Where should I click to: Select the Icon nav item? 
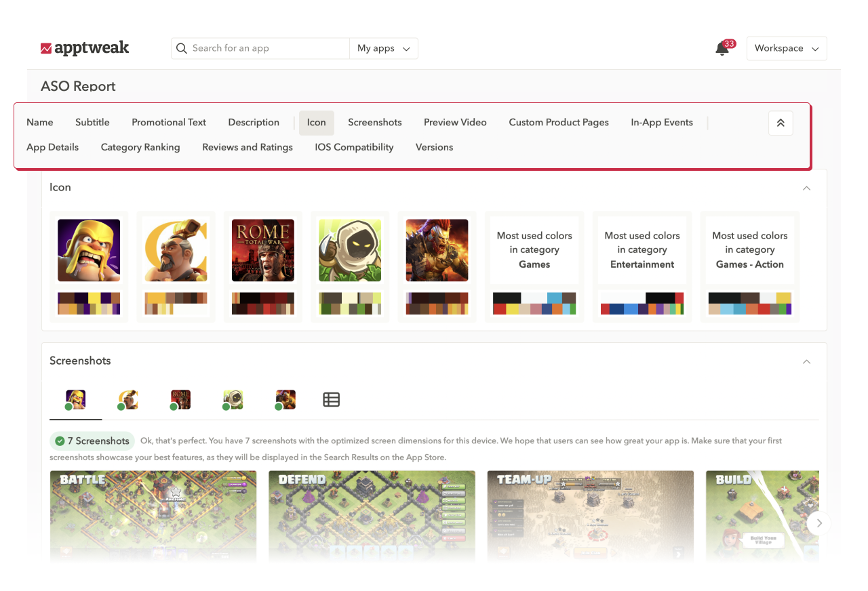click(317, 123)
